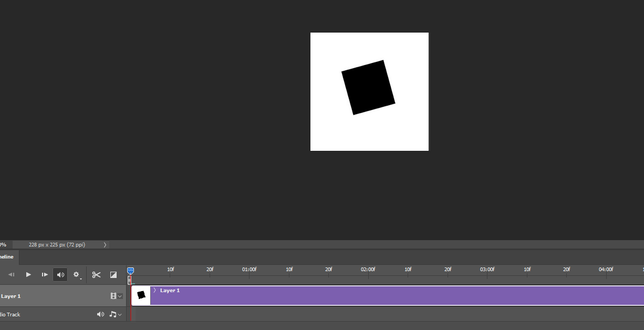Select Layer 1 track header name

pos(11,296)
